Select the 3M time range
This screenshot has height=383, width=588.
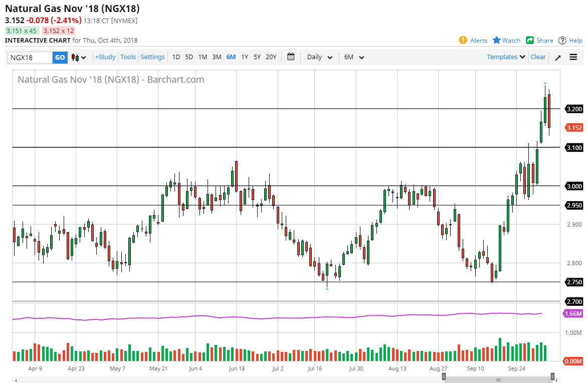[x=217, y=57]
